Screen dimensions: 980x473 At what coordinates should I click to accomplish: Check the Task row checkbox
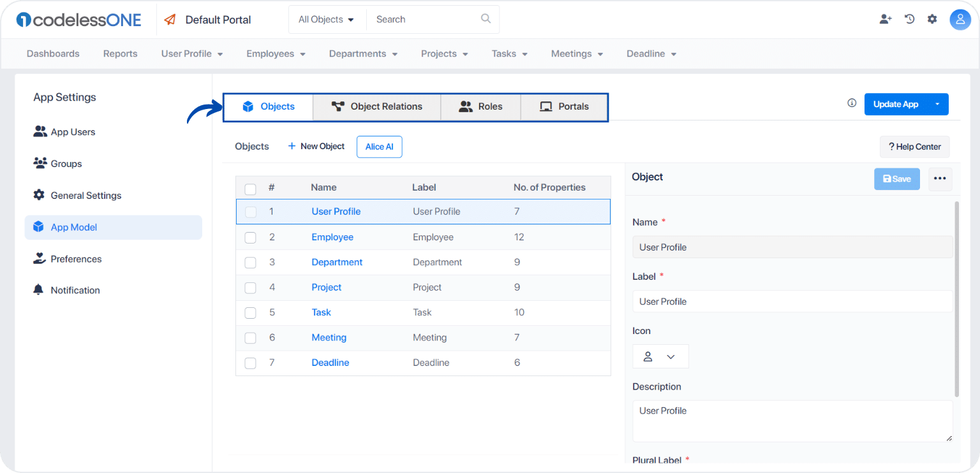[251, 313]
